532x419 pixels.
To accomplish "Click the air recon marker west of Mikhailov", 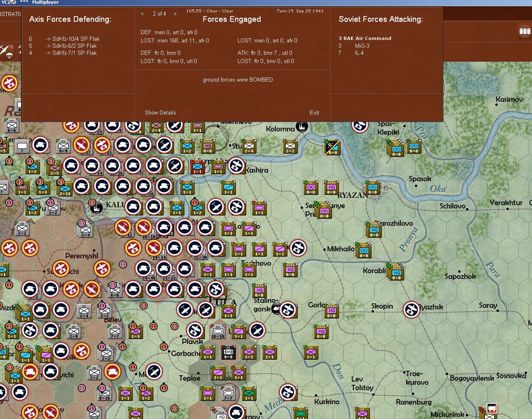I will (x=298, y=248).
